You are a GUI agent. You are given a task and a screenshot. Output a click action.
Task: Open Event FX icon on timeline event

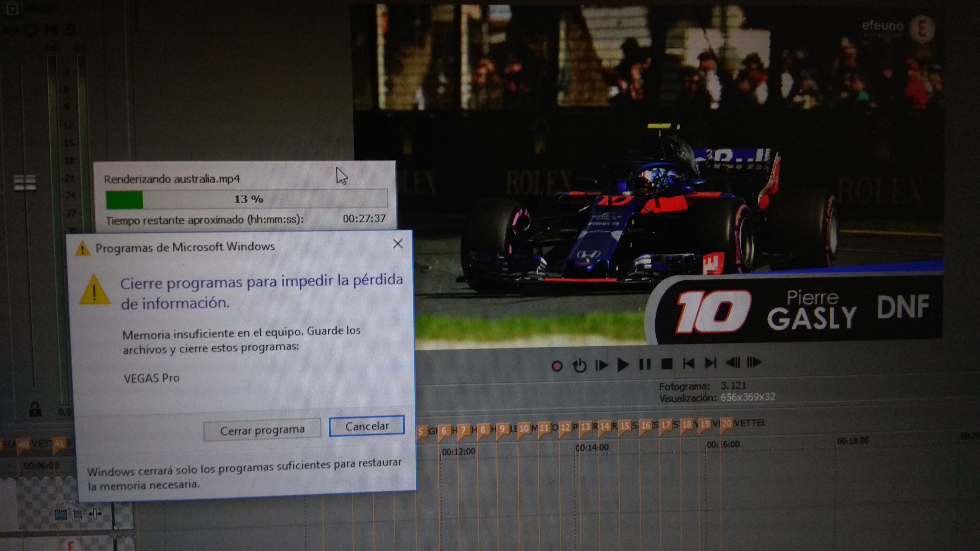pos(95,515)
